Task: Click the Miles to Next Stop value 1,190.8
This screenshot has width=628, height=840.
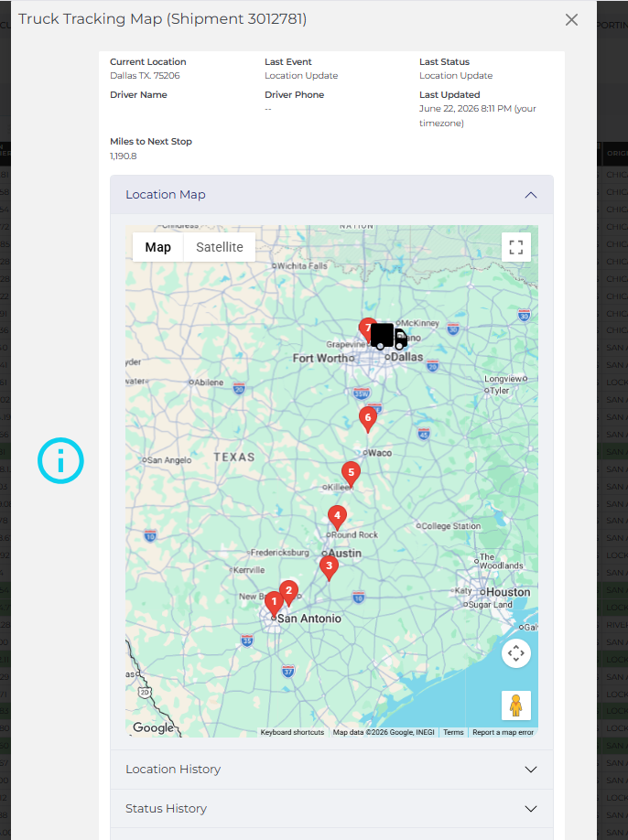Action: click(124, 156)
